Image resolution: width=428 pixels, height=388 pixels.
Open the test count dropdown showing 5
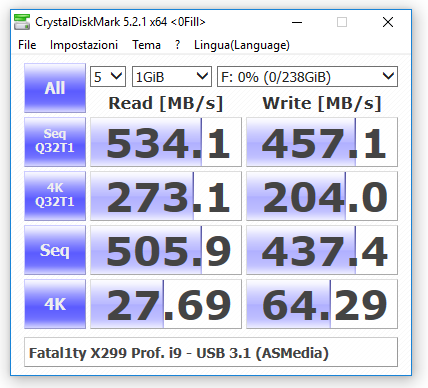[x=108, y=77]
